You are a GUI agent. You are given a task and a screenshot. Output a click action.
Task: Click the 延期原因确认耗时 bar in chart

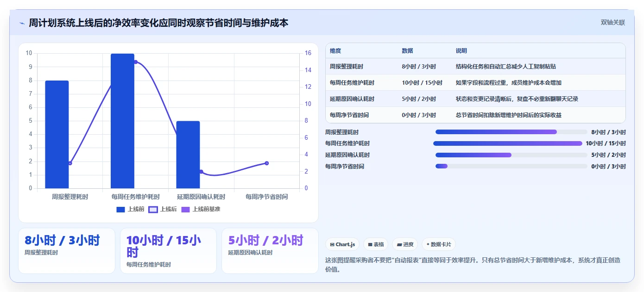click(188, 155)
